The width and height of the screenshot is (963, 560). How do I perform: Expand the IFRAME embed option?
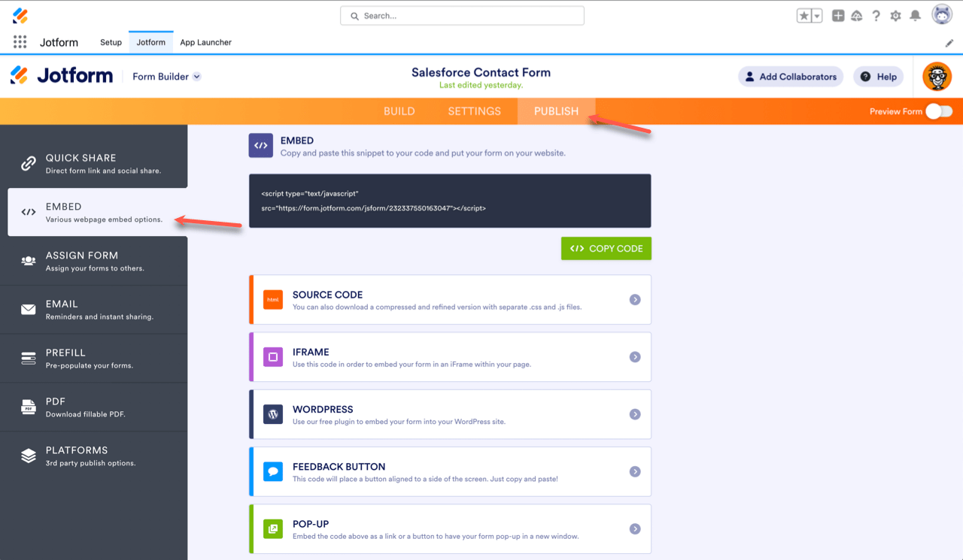pos(635,357)
